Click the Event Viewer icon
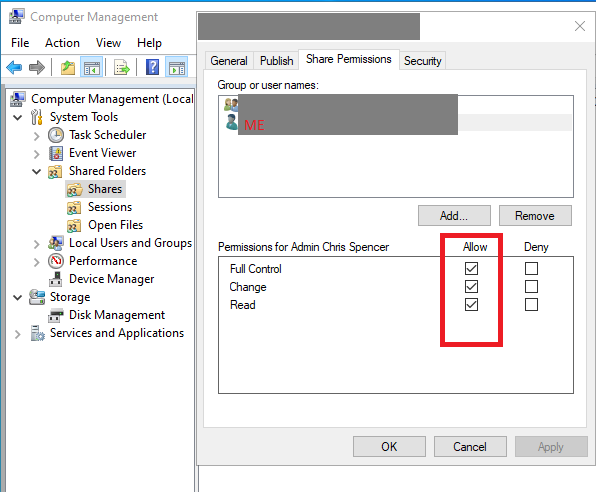 [x=56, y=153]
